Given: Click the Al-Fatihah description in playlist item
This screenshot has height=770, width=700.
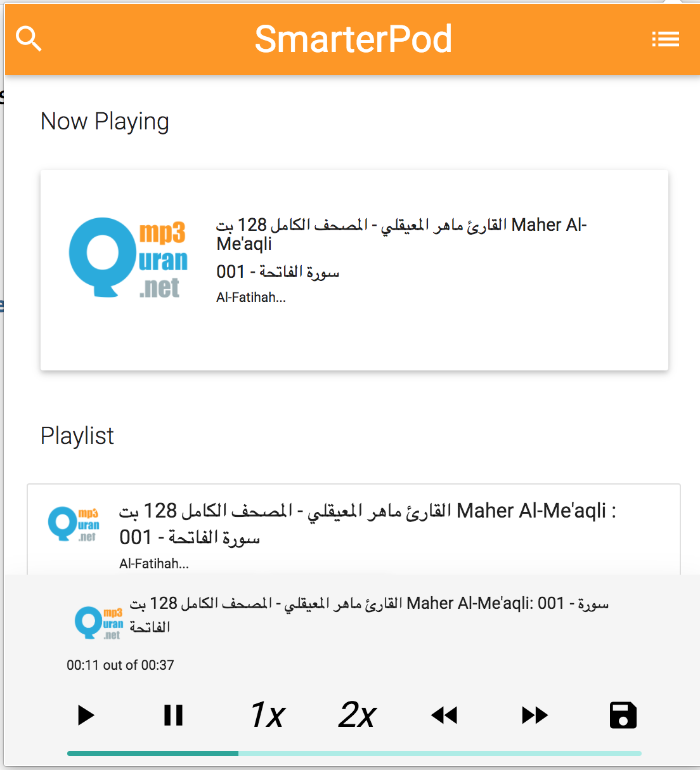Looking at the screenshot, I should [154, 564].
